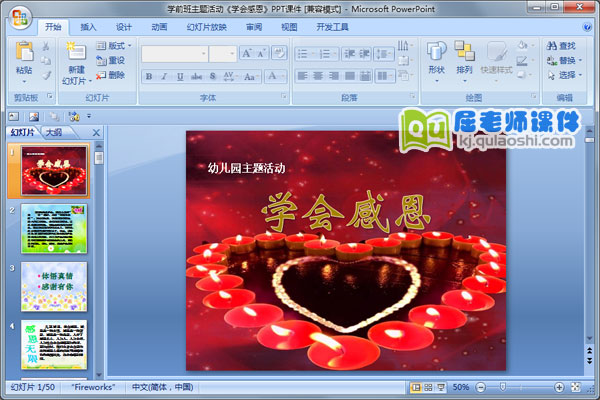This screenshot has width=600, height=400.
Task: Justify the text
Action: [x=349, y=76]
